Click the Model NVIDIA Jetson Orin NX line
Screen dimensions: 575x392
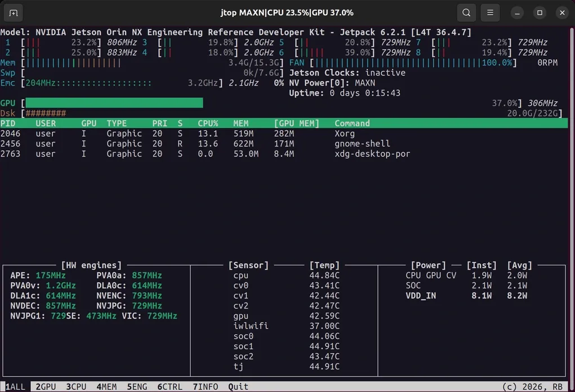[236, 32]
